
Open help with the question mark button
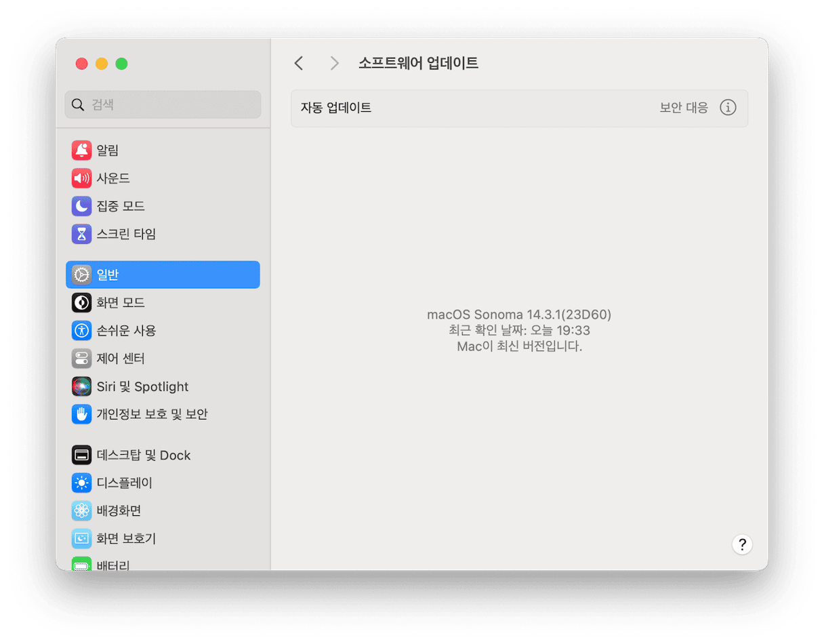pos(742,544)
